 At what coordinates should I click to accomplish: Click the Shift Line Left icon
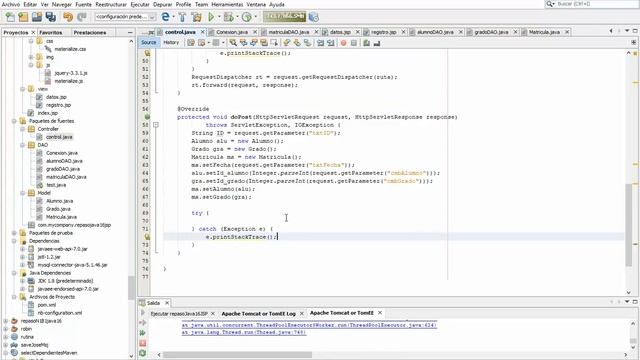pos(320,42)
